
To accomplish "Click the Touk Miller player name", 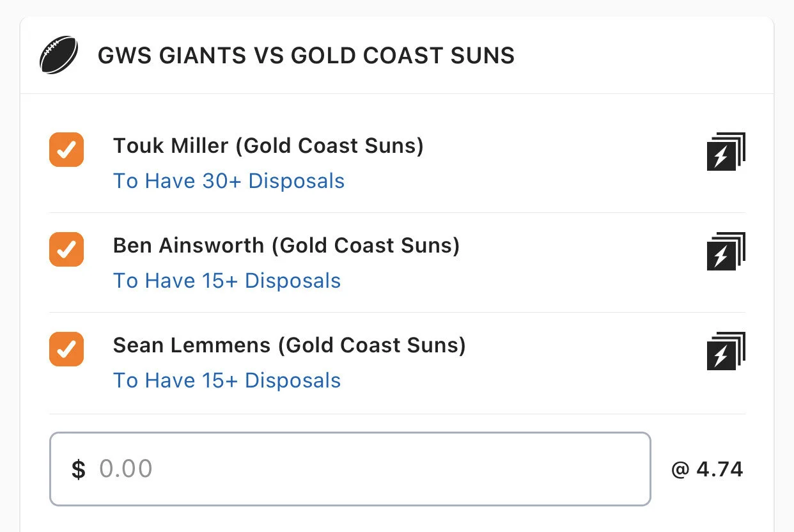I will [171, 146].
